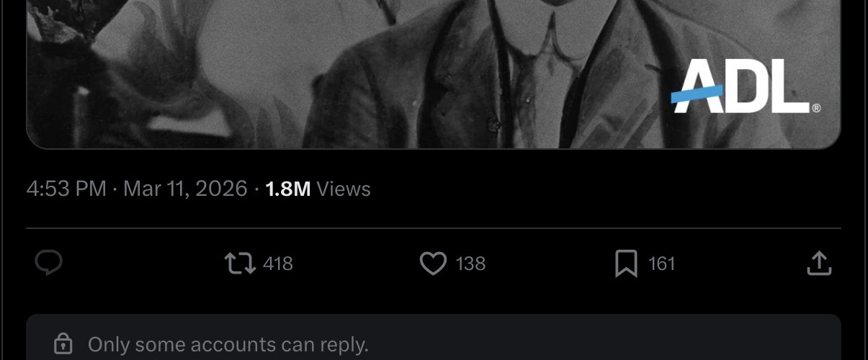Open the 4:53 PM timestamp link
868x360 pixels.
[x=66, y=189]
